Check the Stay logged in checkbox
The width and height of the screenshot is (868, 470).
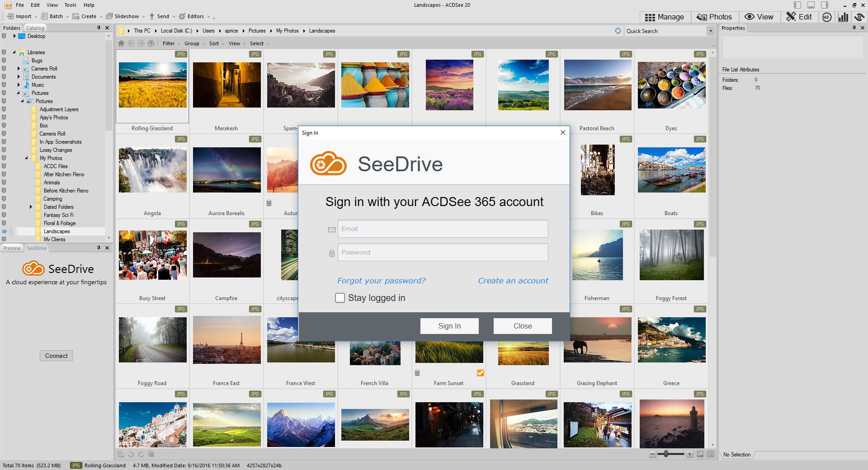point(340,298)
